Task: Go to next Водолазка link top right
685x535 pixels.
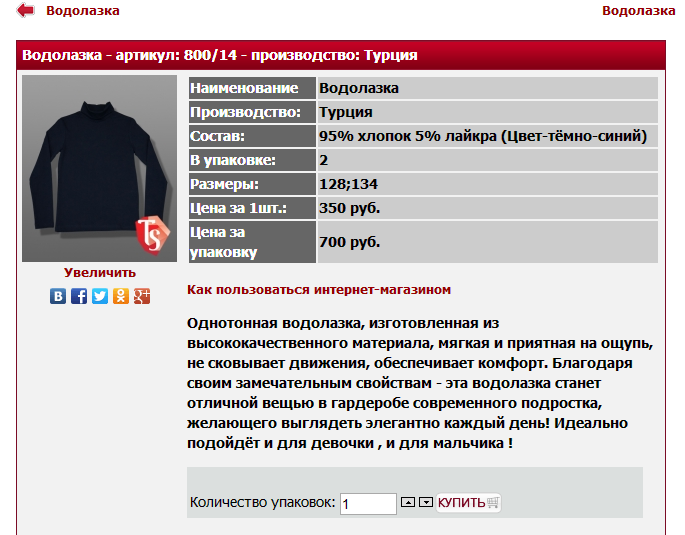Action: coord(638,10)
